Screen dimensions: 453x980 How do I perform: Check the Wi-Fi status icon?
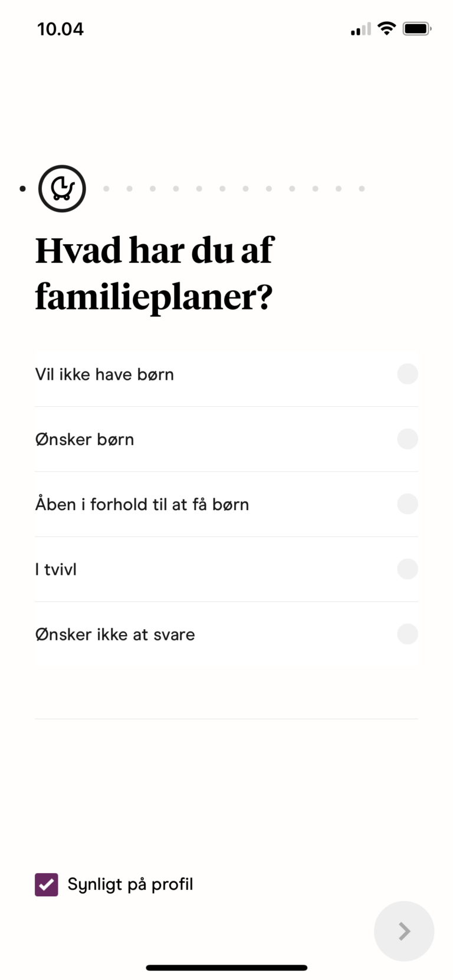point(386,28)
